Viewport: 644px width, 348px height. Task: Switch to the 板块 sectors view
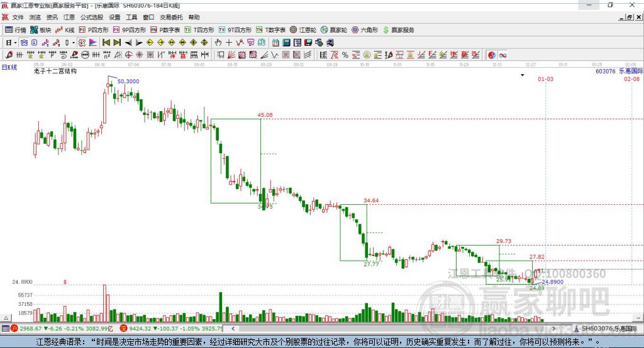pos(41,30)
